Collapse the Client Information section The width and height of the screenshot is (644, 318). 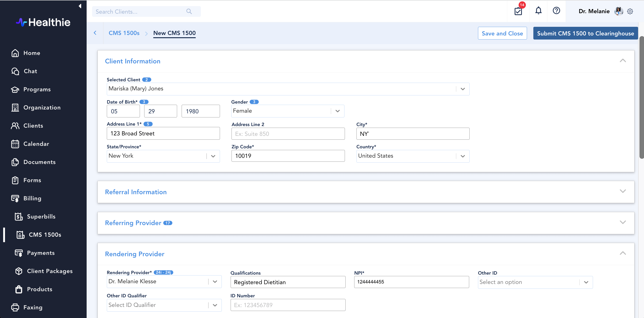623,60
